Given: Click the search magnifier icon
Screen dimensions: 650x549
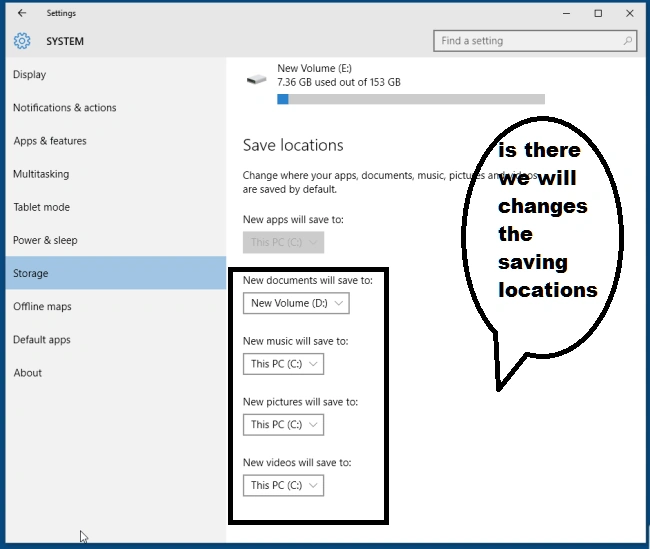Looking at the screenshot, I should tap(628, 41).
